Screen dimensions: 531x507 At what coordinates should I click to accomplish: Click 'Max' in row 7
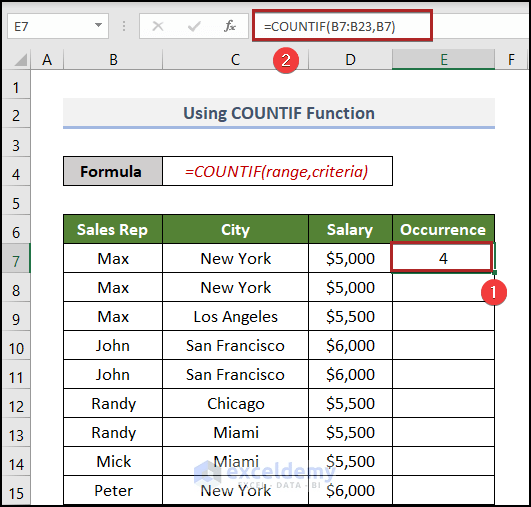pyautogui.click(x=113, y=258)
